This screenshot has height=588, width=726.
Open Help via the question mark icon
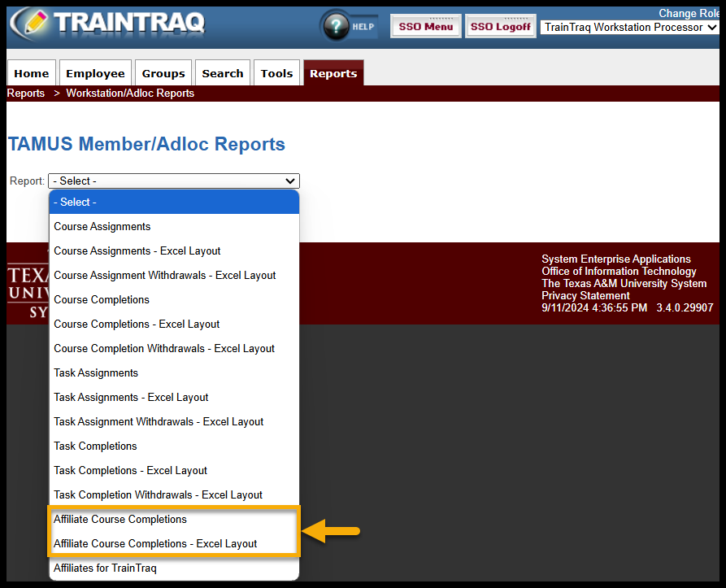pos(336,26)
